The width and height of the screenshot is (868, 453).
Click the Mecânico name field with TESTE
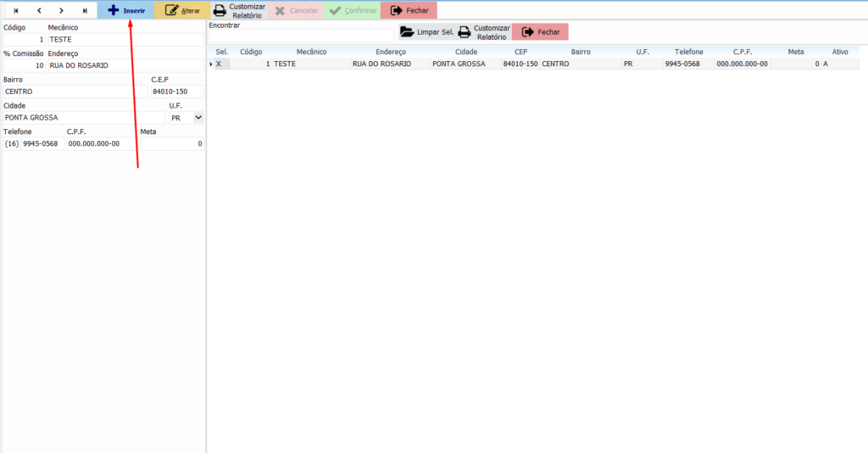point(125,39)
